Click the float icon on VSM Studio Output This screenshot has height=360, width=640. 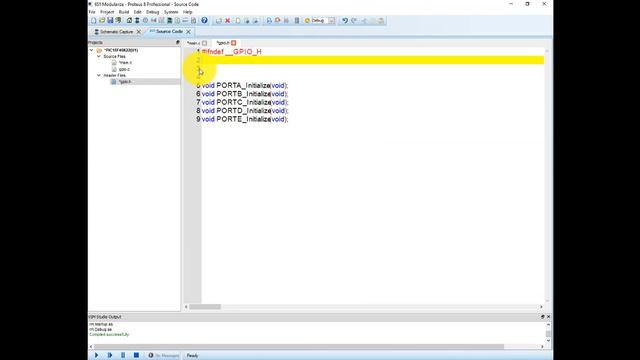tap(542, 317)
